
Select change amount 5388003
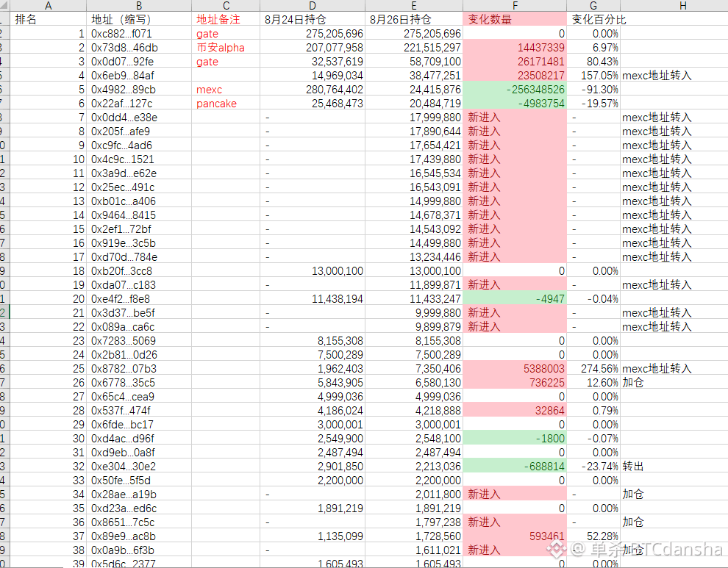(515, 368)
